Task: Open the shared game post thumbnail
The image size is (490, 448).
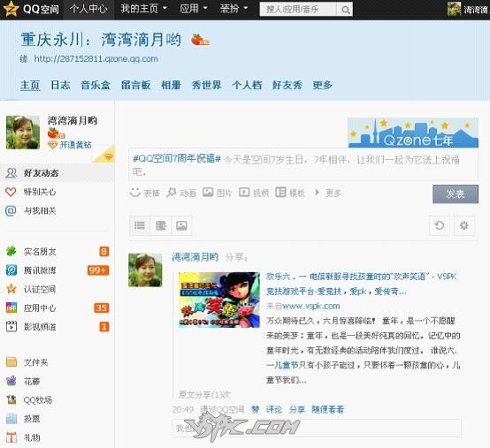Action: 219,300
